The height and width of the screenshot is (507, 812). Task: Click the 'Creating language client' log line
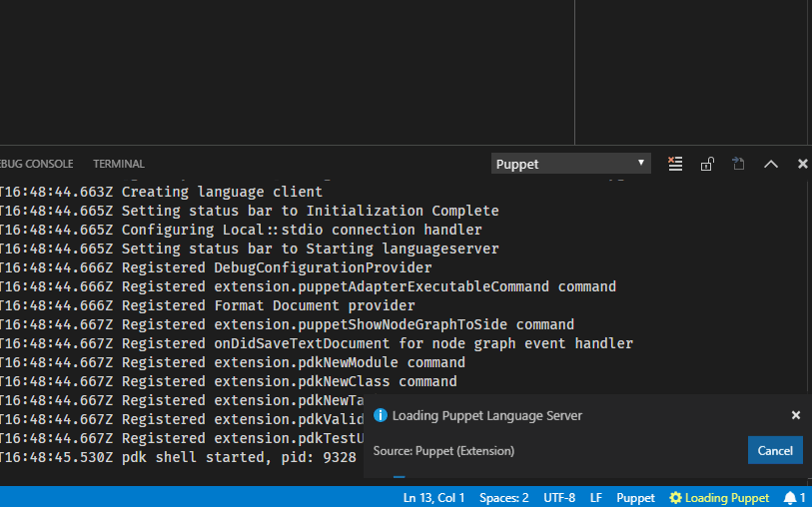pyautogui.click(x=161, y=192)
